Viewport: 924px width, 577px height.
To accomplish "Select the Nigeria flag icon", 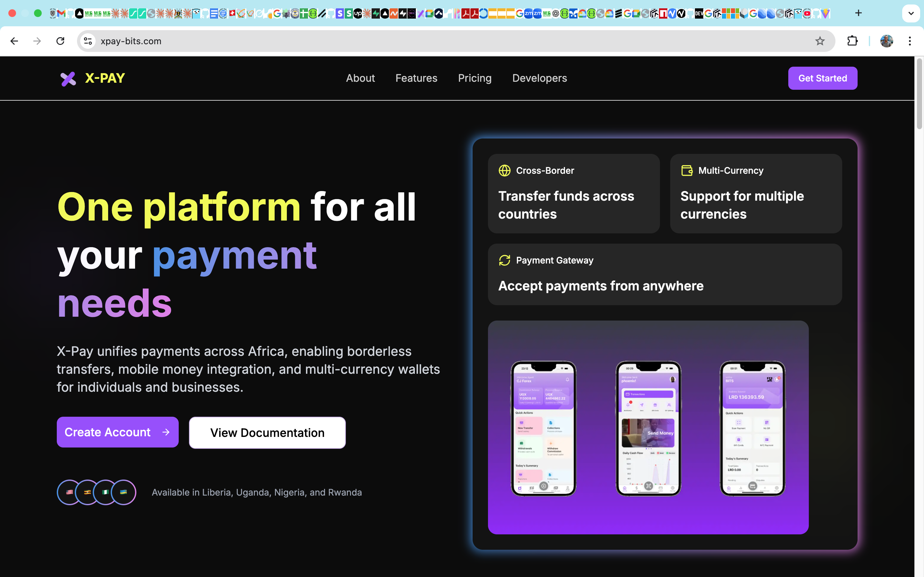I will point(106,492).
